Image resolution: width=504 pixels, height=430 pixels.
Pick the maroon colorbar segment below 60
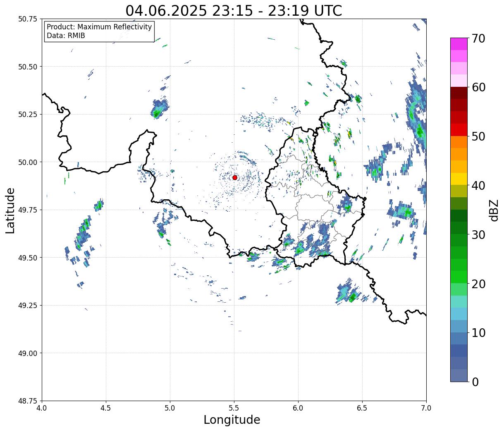point(459,93)
